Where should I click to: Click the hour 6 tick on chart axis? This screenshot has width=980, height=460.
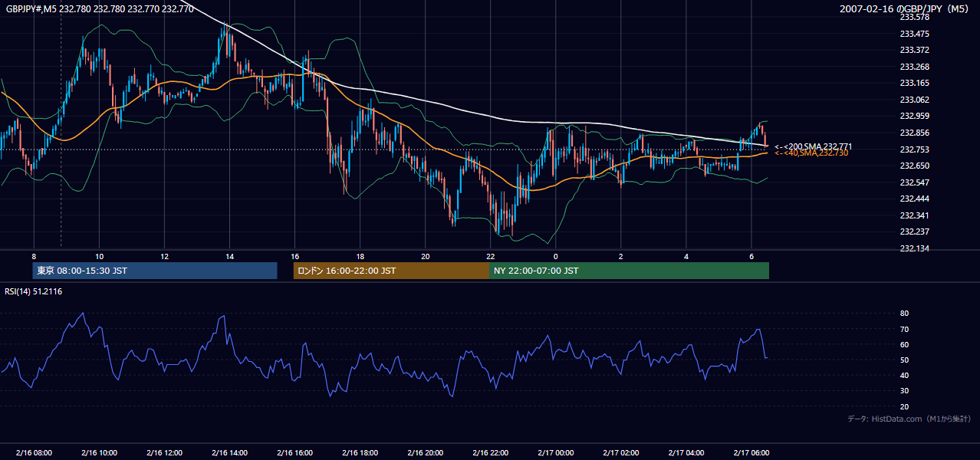pos(751,256)
